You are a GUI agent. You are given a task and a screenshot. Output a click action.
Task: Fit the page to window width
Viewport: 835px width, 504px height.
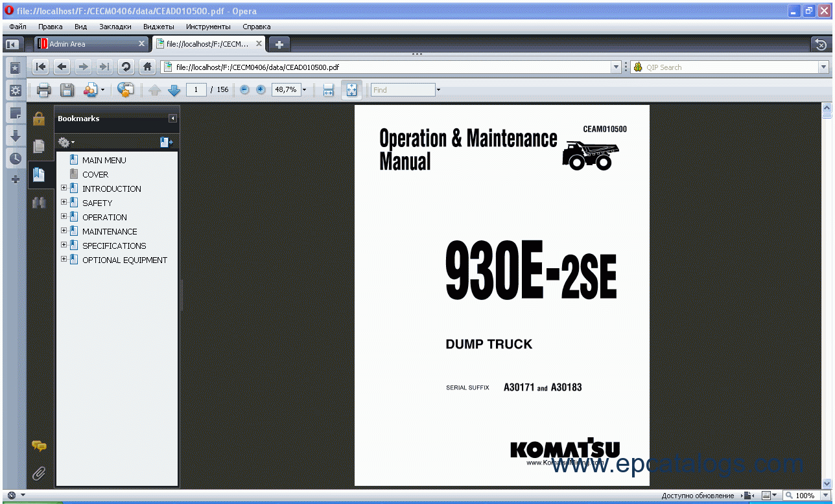pyautogui.click(x=329, y=90)
